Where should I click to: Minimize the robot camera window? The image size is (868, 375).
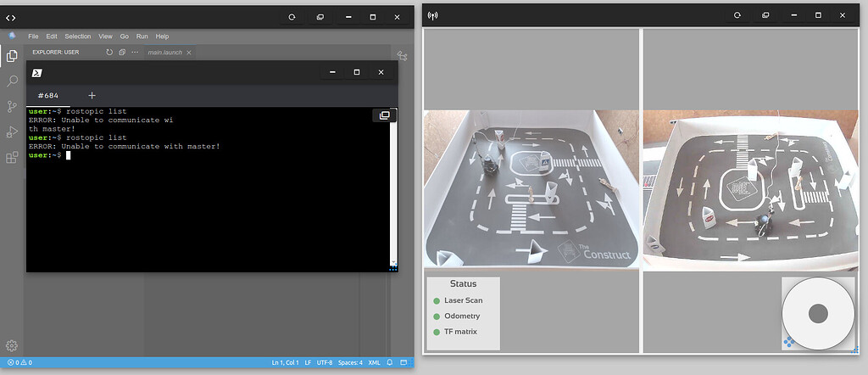click(793, 15)
